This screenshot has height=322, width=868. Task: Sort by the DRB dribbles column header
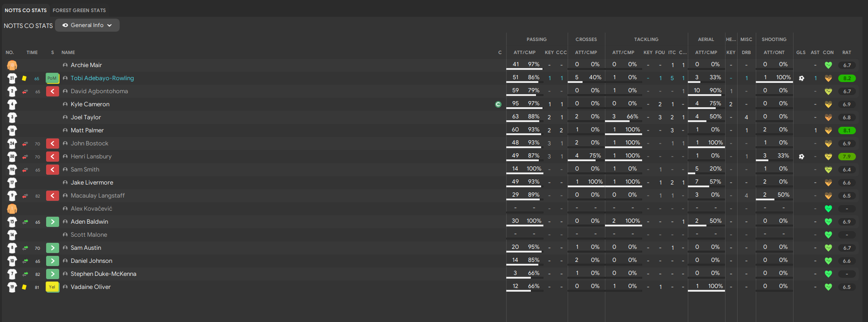click(746, 53)
